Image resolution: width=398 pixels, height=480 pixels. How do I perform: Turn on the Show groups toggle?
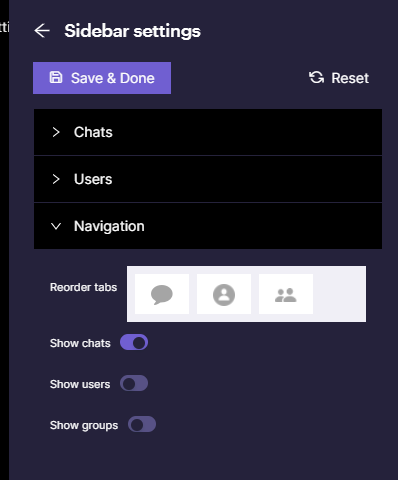[142, 424]
